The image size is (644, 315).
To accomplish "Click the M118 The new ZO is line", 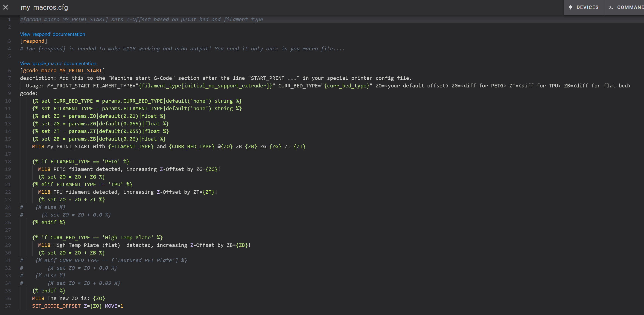I will tap(69, 298).
